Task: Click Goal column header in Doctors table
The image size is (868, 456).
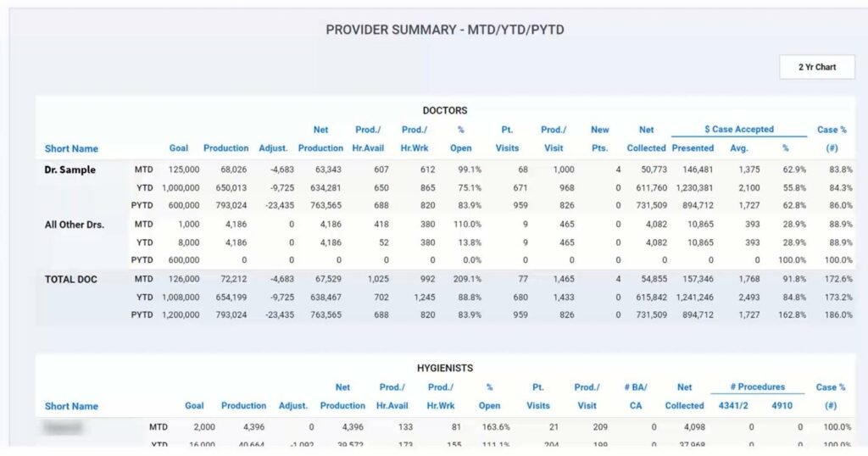Action: (x=178, y=148)
